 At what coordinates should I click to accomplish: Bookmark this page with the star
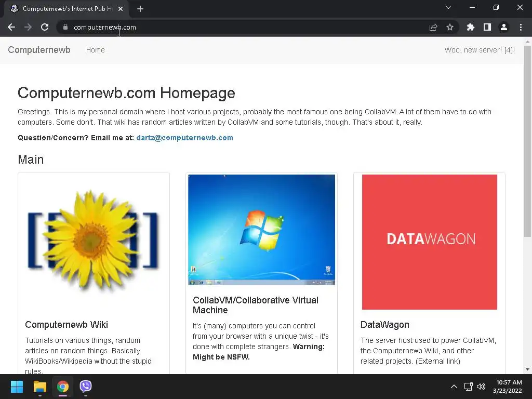(x=450, y=27)
